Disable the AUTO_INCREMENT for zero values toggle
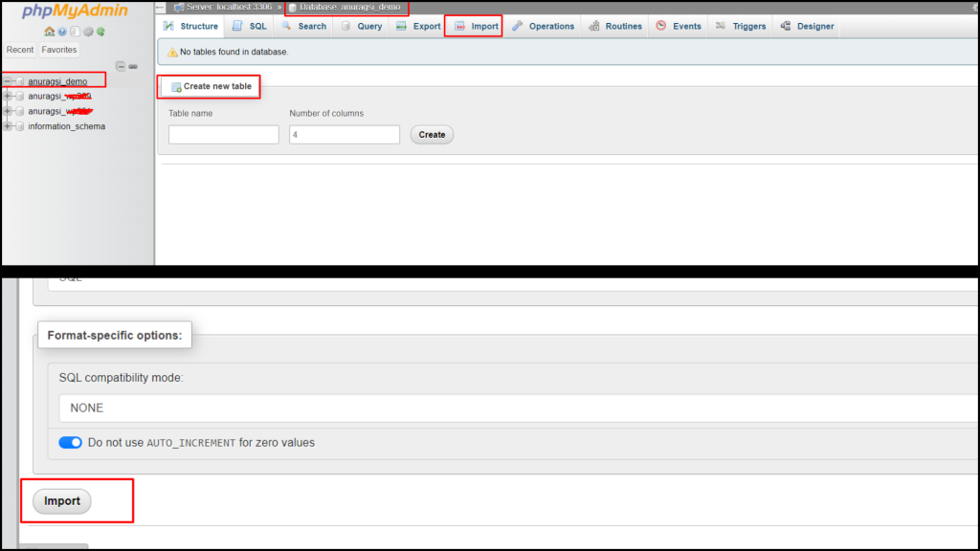This screenshot has height=551, width=980. (70, 442)
